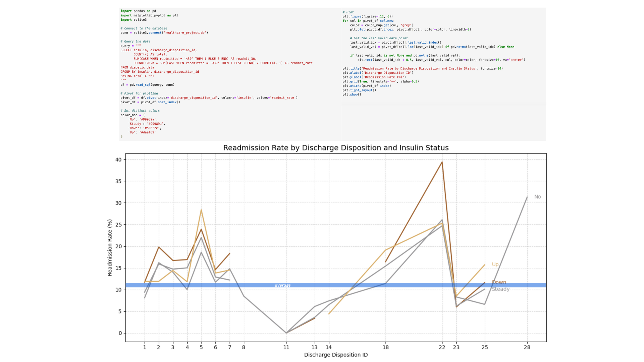
Task: Click the 'Discharge Disposition ID' x-axis label
Action: tap(336, 355)
